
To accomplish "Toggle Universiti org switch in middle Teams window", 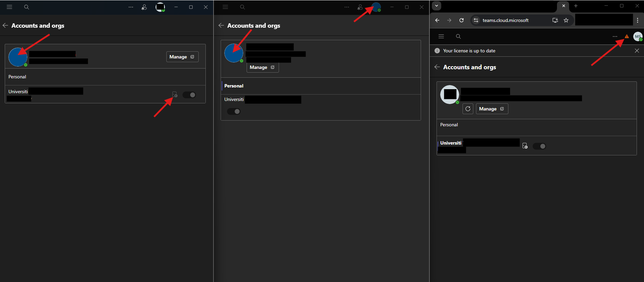I will 234,111.
